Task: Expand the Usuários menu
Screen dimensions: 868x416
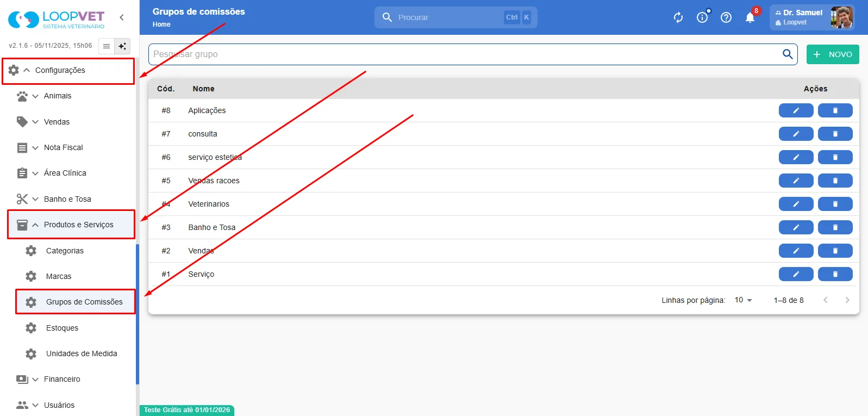Action: 68,405
